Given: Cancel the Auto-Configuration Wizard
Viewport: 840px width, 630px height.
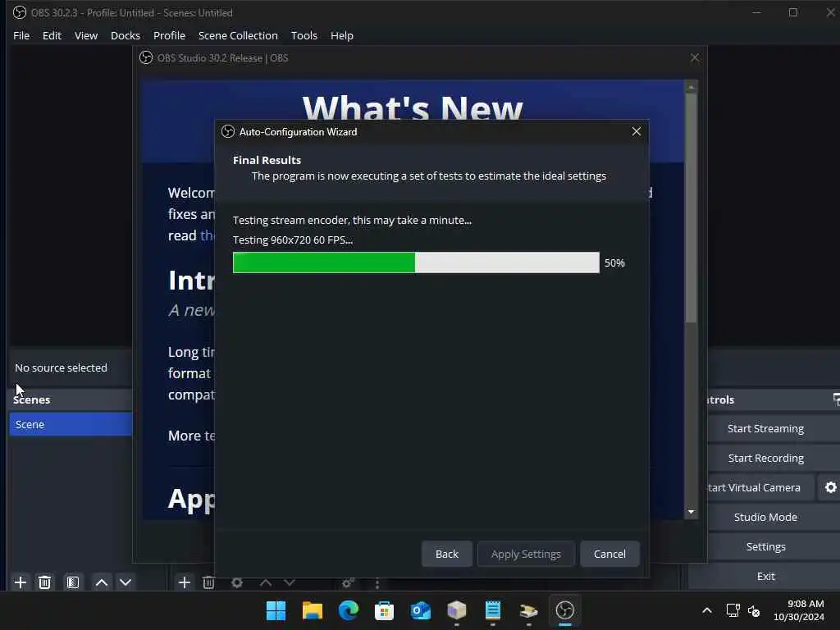Looking at the screenshot, I should [x=609, y=554].
